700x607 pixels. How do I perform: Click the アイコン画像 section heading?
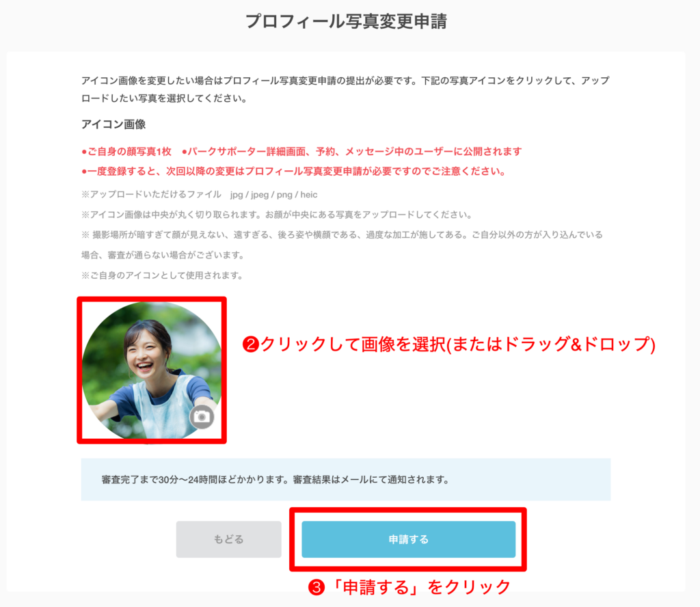pos(113,124)
